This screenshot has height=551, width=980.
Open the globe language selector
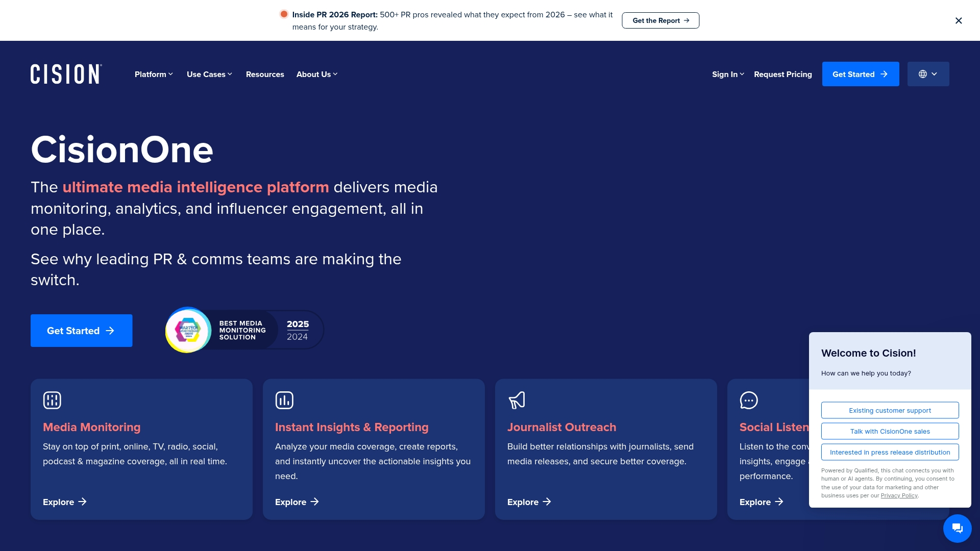click(x=928, y=74)
